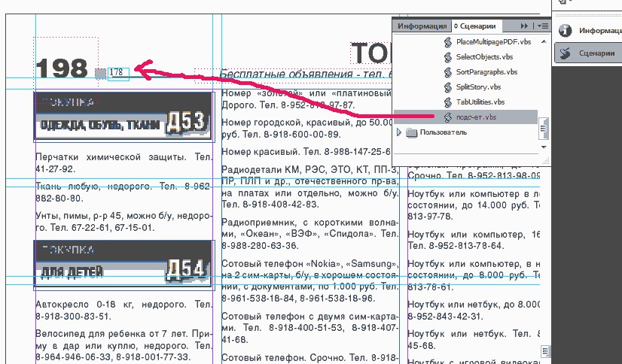
Task: Click the TabUtilities.vbs script icon
Action: click(448, 102)
